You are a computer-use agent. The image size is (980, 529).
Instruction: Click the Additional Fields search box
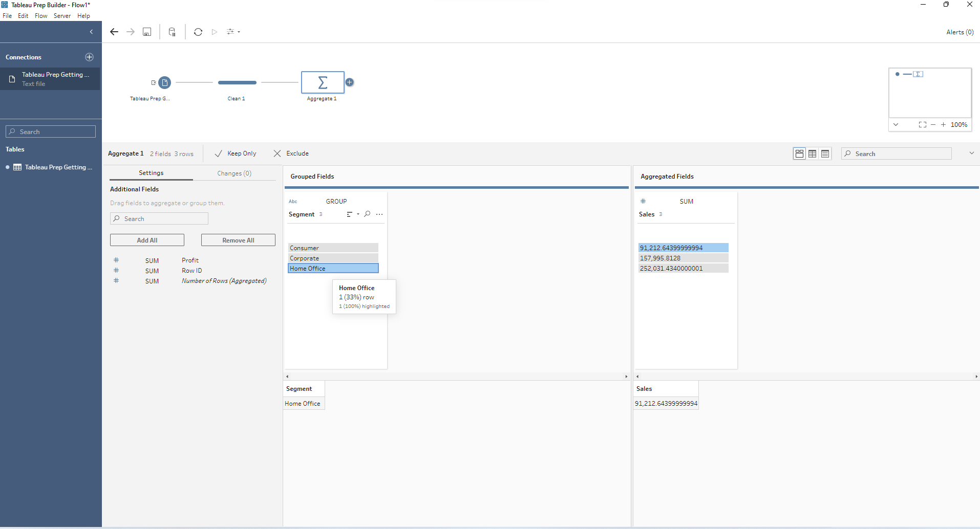click(x=159, y=218)
